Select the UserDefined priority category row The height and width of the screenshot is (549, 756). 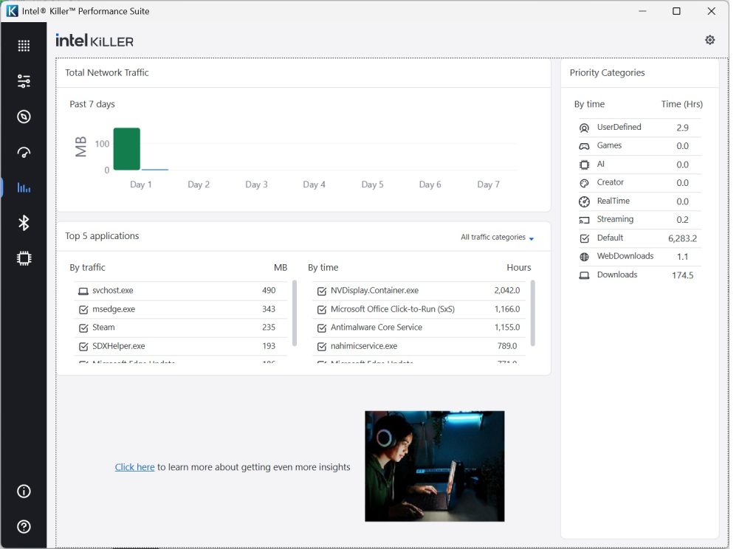pos(637,128)
